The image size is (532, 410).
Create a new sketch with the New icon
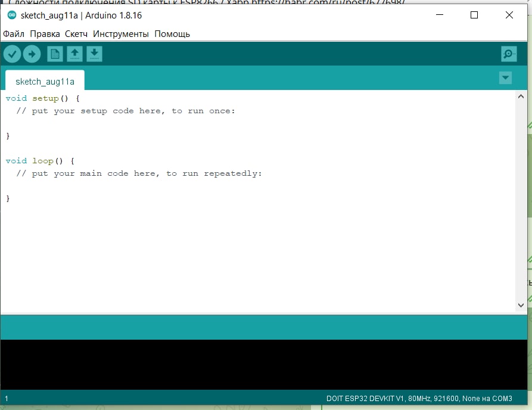point(55,54)
